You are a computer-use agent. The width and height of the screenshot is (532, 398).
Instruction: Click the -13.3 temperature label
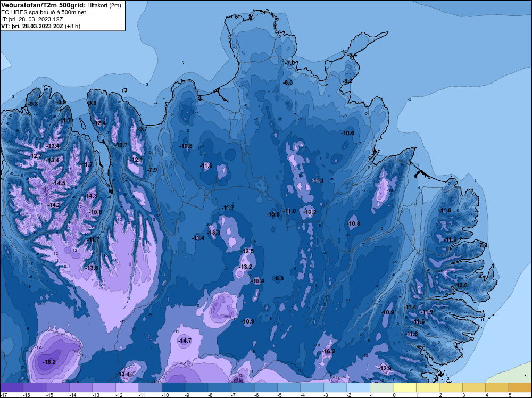(x=214, y=233)
